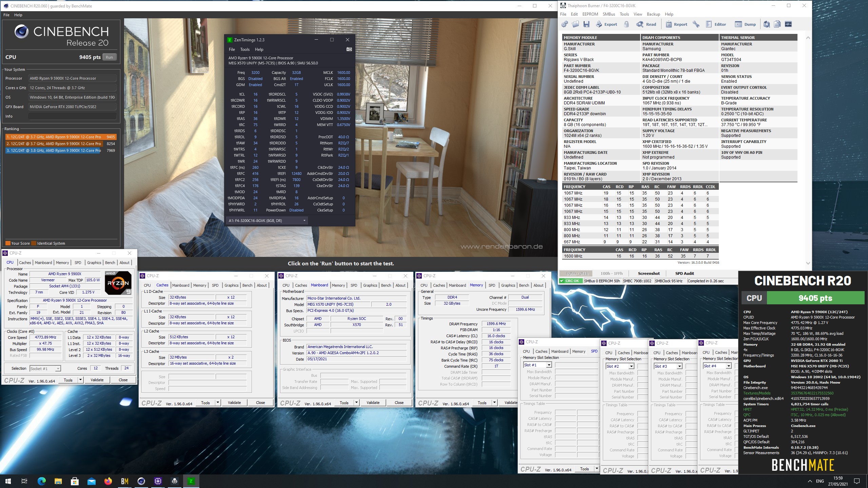Click Validate in the main CPU-Z window

tap(97, 380)
